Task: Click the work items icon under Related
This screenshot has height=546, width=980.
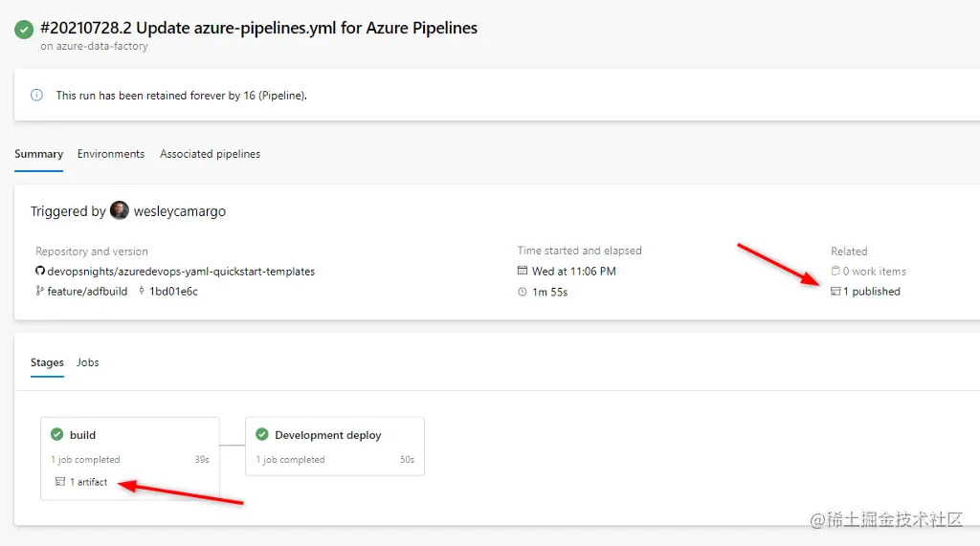Action: 835,271
